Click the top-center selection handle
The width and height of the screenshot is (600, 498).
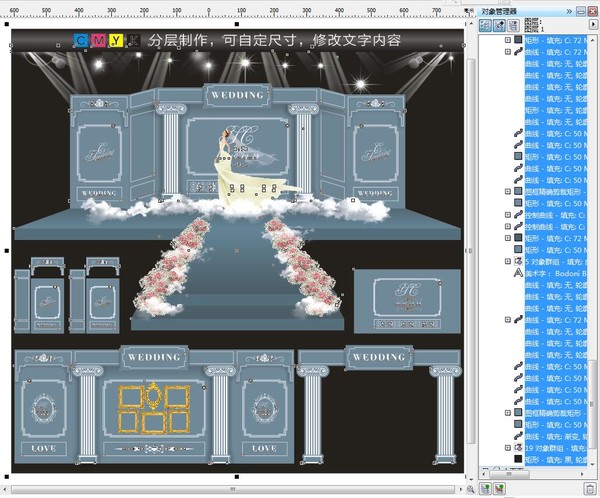tap(237, 24)
